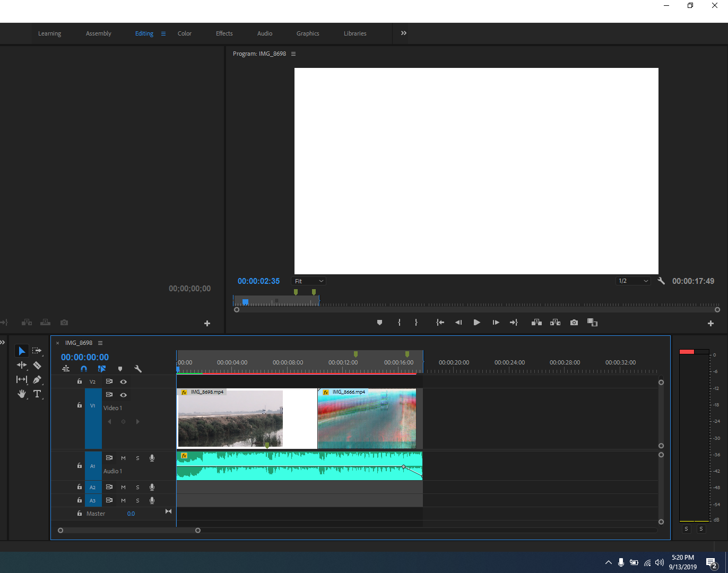
Task: Pick the Hand tool
Action: (x=22, y=394)
